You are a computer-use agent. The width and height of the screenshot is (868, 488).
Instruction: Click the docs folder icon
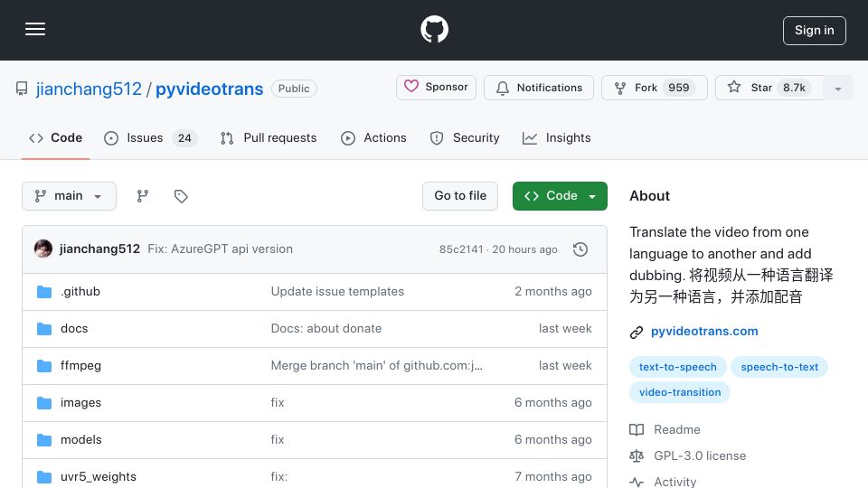point(44,329)
